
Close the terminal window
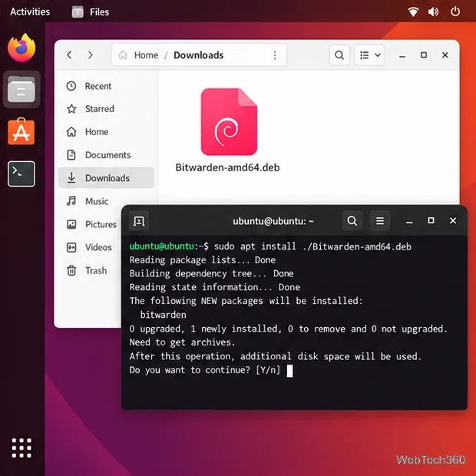453,220
